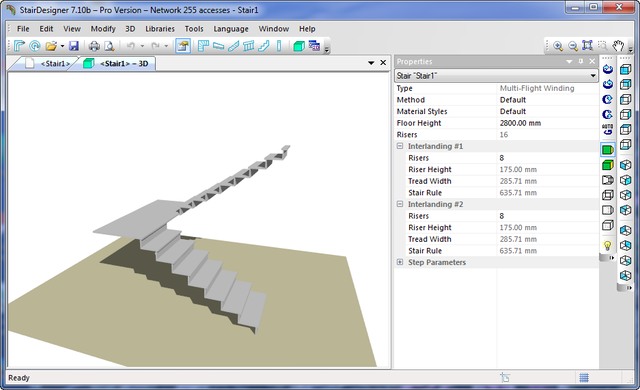
Task: Click the zoom window selection icon
Action: coord(602,46)
